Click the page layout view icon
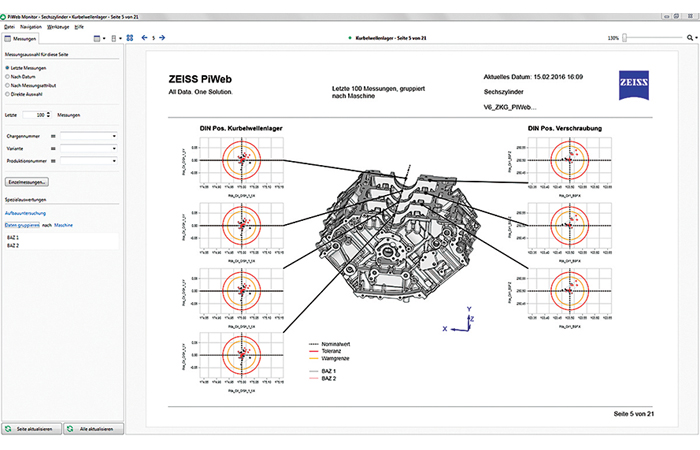 point(97,38)
